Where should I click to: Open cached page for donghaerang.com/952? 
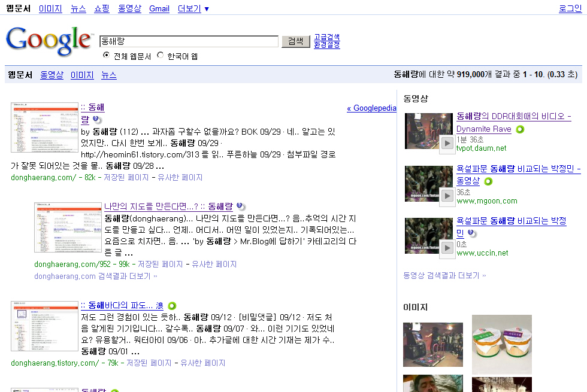point(161,264)
